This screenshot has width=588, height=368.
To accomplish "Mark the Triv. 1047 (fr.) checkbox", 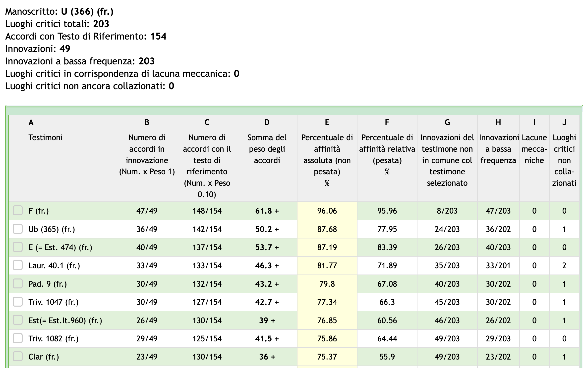I will pyautogui.click(x=18, y=302).
